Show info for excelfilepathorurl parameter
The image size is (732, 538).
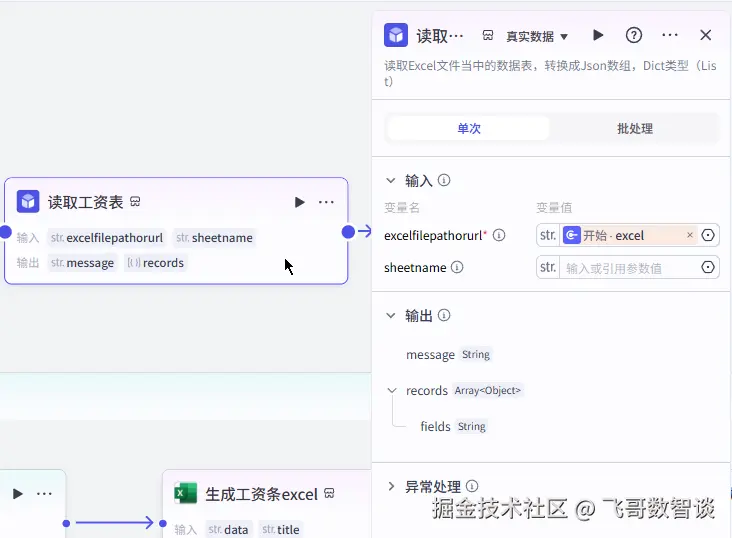[x=499, y=235]
